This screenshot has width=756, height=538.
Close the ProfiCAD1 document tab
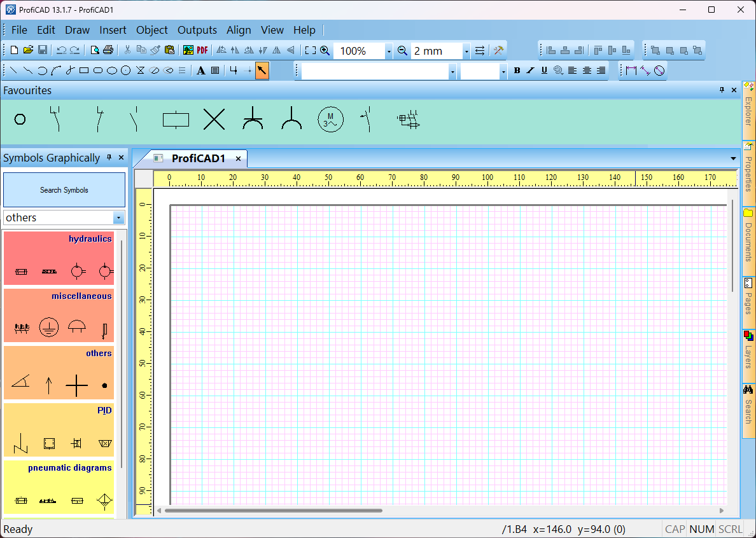pyautogui.click(x=238, y=158)
